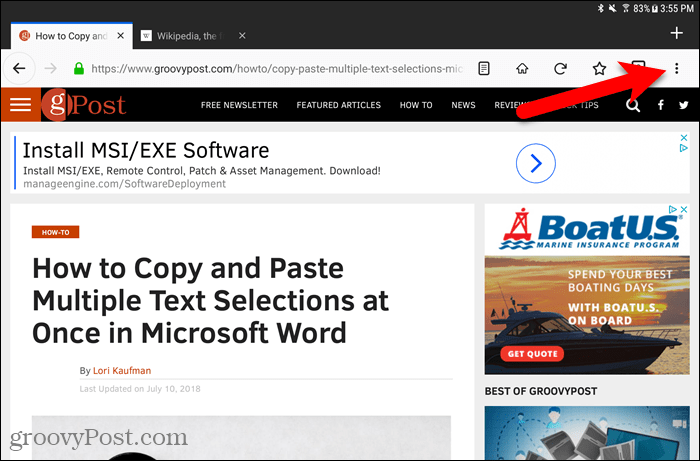The height and width of the screenshot is (461, 700).
Task: Open the groovyPost hamburger menu
Action: [21, 105]
